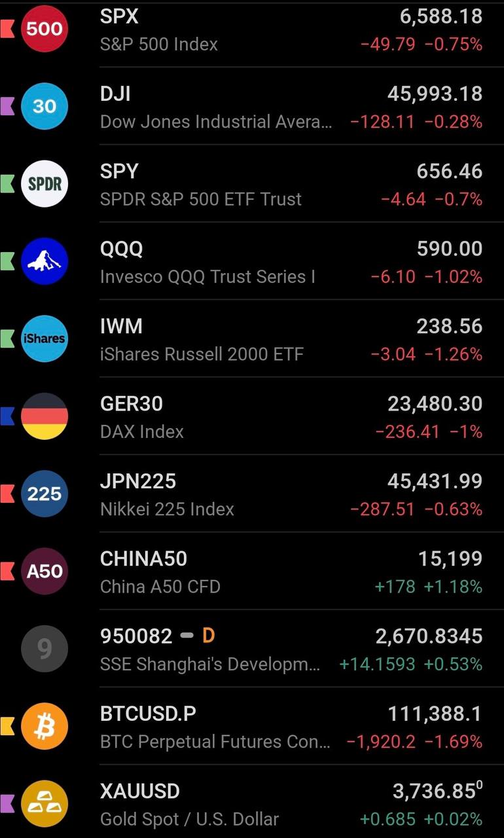
Task: Tap the Invesco QQQ mountain logo
Action: point(45,261)
